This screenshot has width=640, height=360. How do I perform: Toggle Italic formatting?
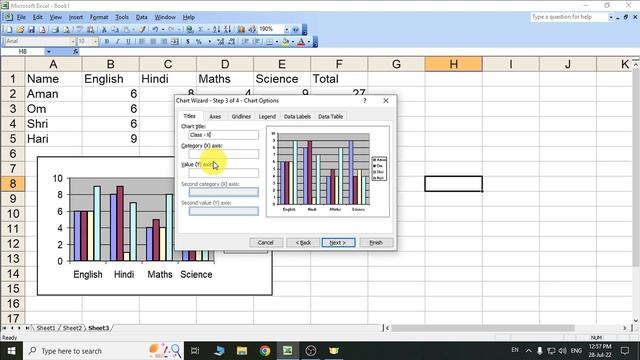tap(118, 41)
